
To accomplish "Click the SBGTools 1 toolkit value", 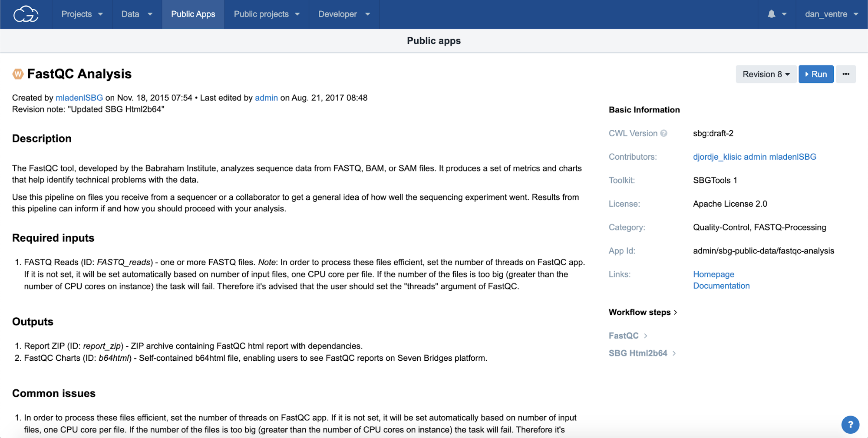I will pos(715,180).
